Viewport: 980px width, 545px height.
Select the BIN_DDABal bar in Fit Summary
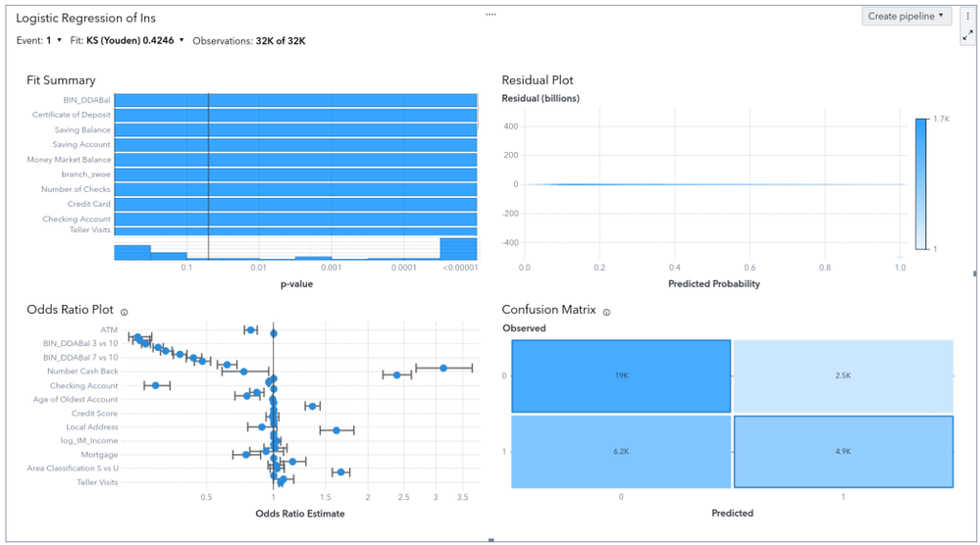294,100
